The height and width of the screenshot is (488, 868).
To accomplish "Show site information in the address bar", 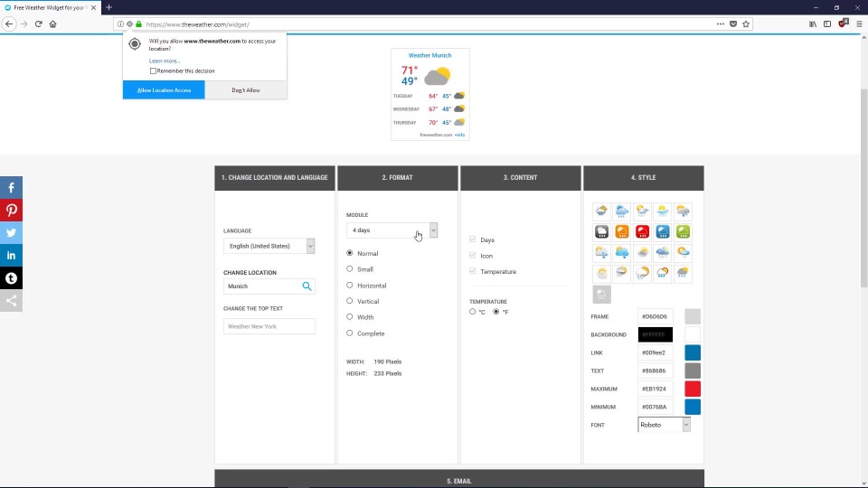I will [120, 23].
